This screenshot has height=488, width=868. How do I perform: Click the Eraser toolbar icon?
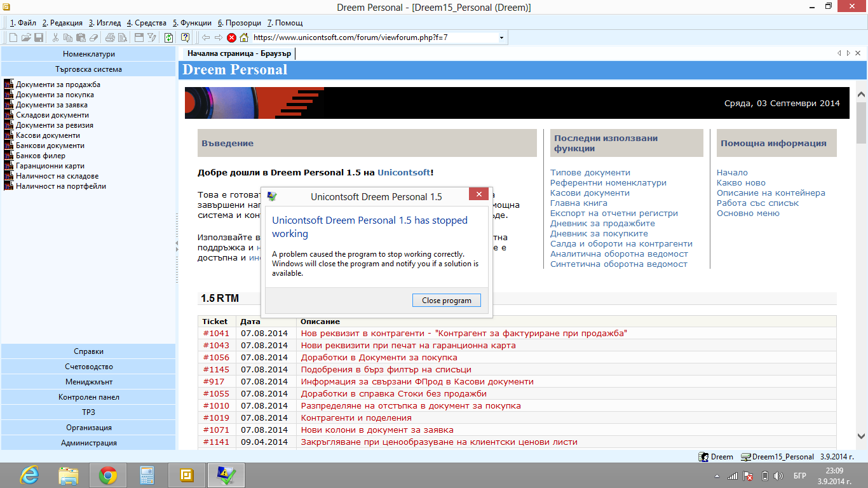[93, 37]
